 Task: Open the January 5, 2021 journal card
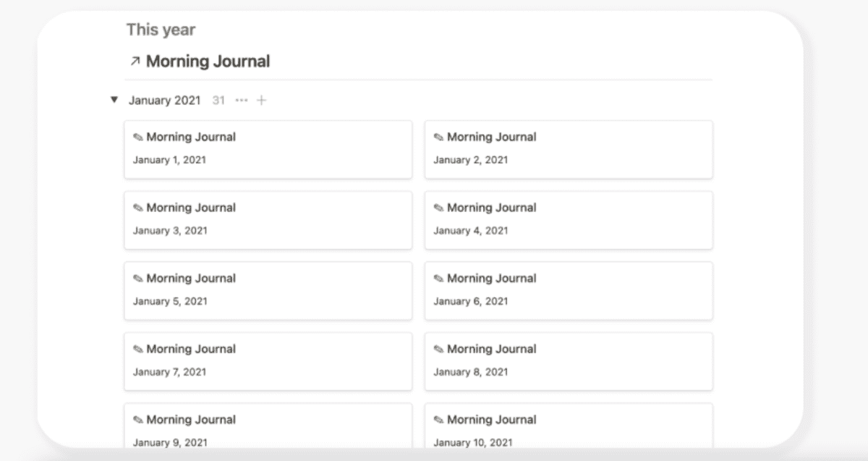point(268,290)
